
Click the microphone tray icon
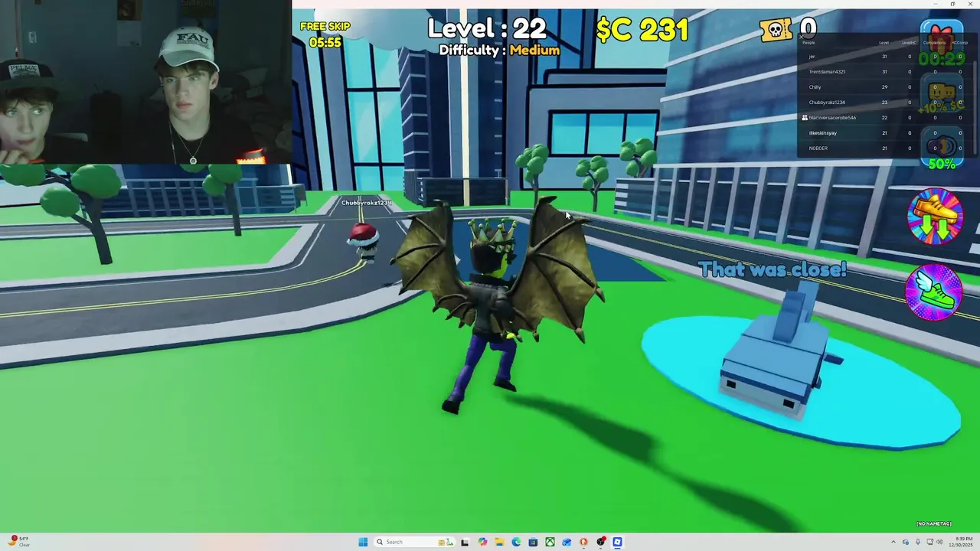pyautogui.click(x=918, y=542)
